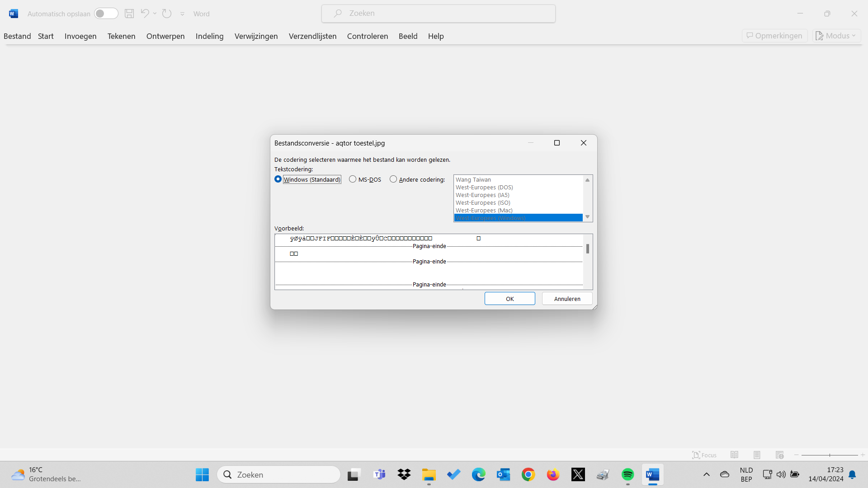
Task: Expand the Quick Access Toolbar customize arrow
Action: 182,14
